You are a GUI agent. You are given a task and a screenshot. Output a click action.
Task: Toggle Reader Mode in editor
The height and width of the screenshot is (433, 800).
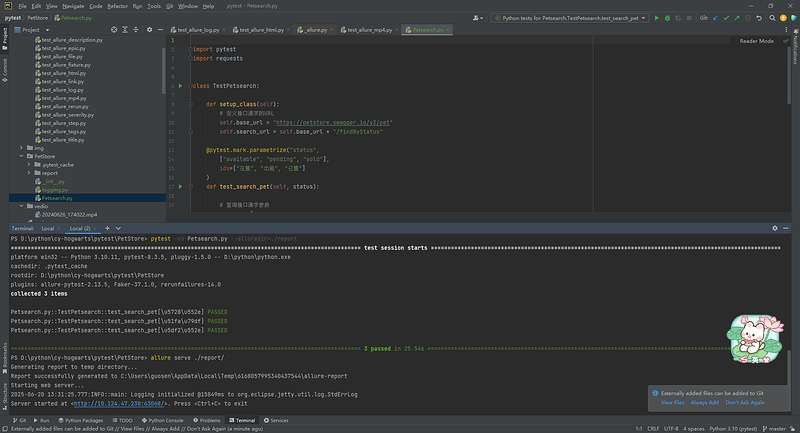(x=756, y=41)
